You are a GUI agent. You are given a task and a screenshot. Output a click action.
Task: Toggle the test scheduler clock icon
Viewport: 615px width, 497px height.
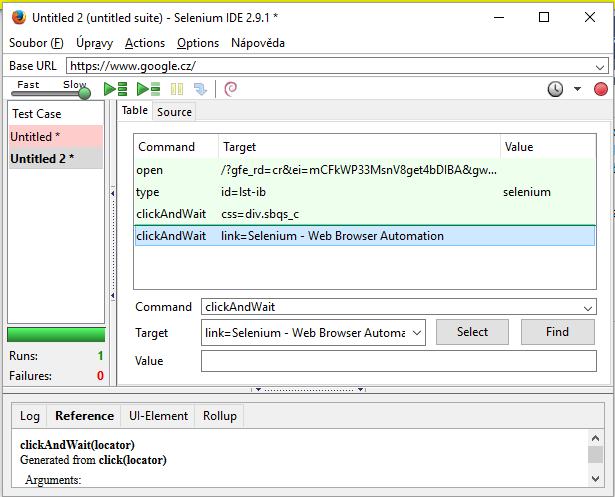(555, 89)
